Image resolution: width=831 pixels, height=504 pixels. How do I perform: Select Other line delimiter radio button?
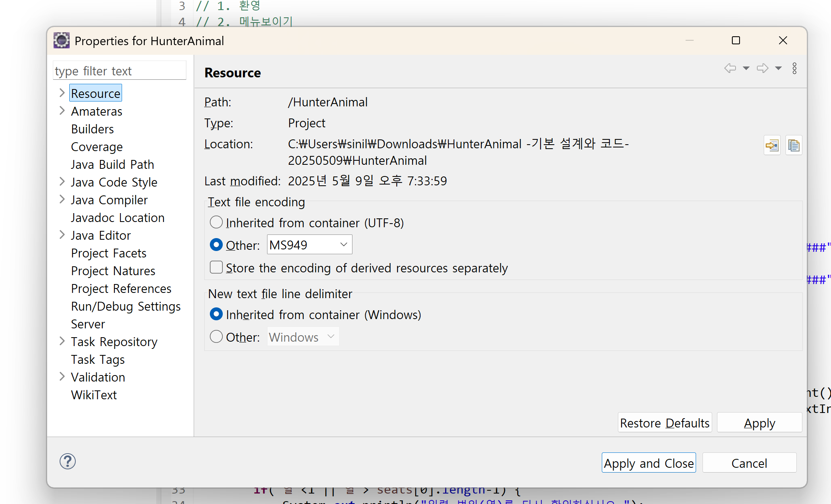tap(216, 337)
